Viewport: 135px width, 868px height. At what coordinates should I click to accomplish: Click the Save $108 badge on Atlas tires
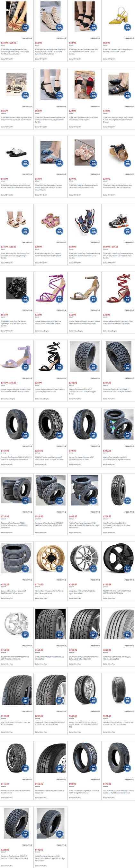point(128,501)
